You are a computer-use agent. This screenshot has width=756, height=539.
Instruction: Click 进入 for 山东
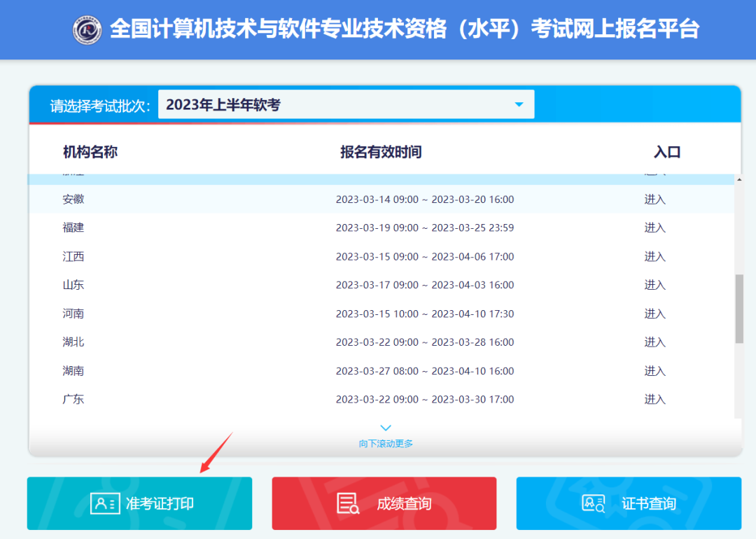[x=654, y=285]
